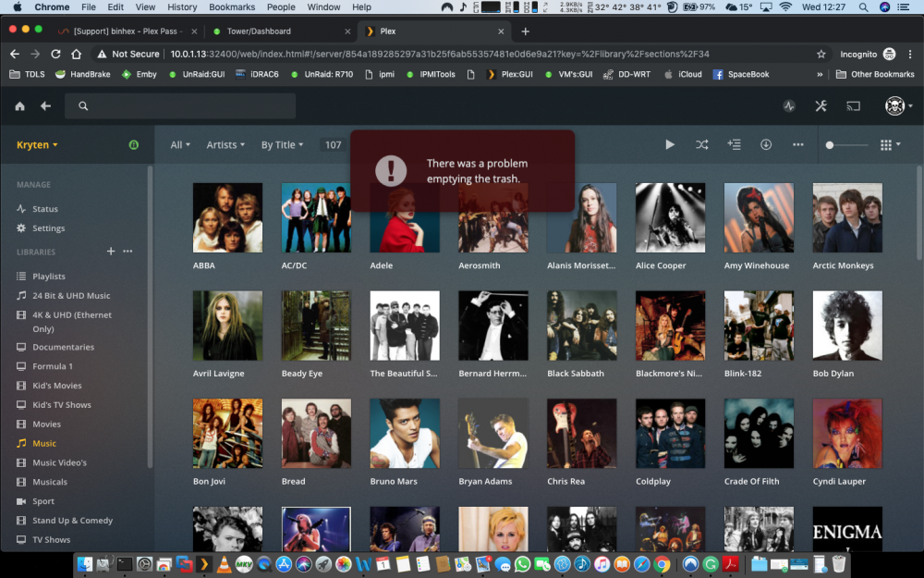Image resolution: width=924 pixels, height=578 pixels.
Task: Reload the page in Chrome
Action: (x=55, y=54)
